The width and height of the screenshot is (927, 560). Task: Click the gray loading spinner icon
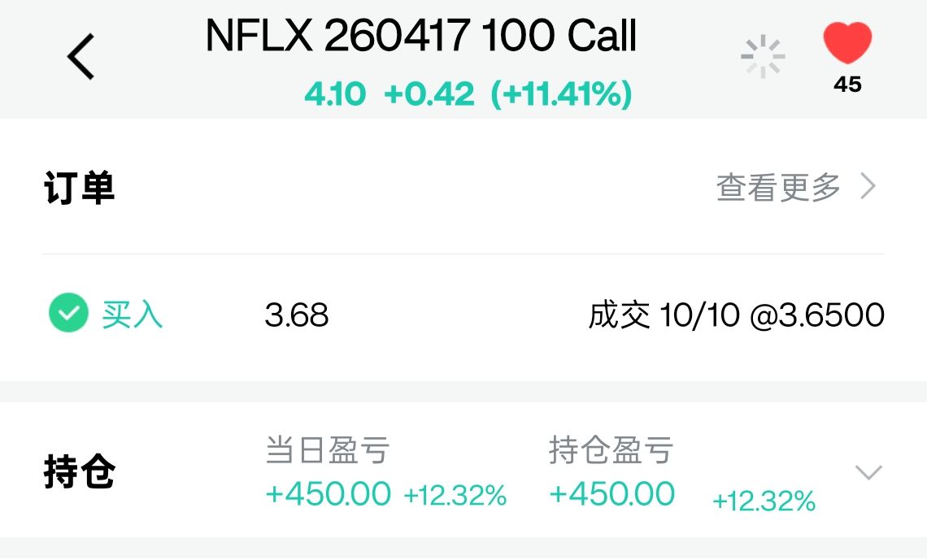(x=763, y=57)
